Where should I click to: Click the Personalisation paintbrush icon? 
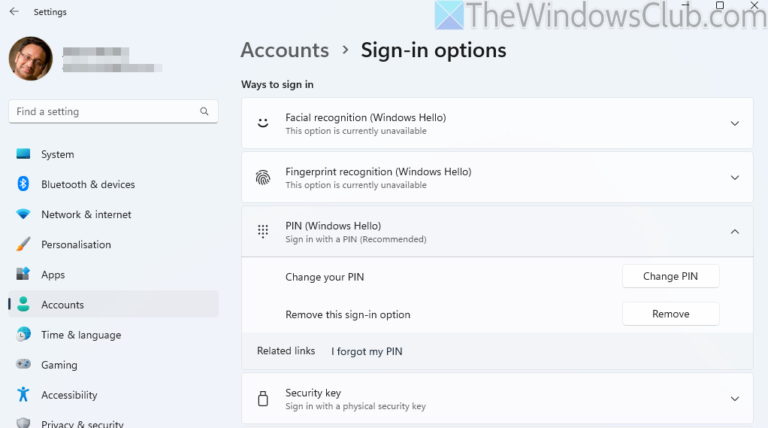pos(23,244)
